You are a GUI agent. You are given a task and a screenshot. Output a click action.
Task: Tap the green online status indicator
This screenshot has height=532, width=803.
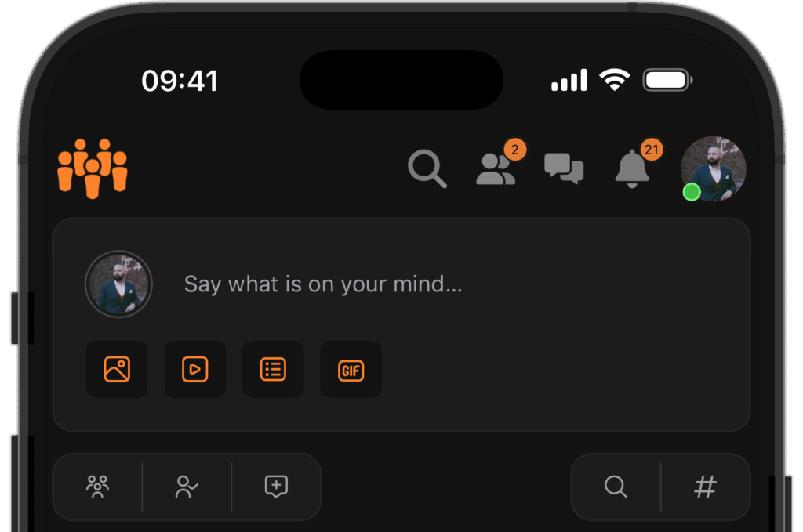(692, 192)
